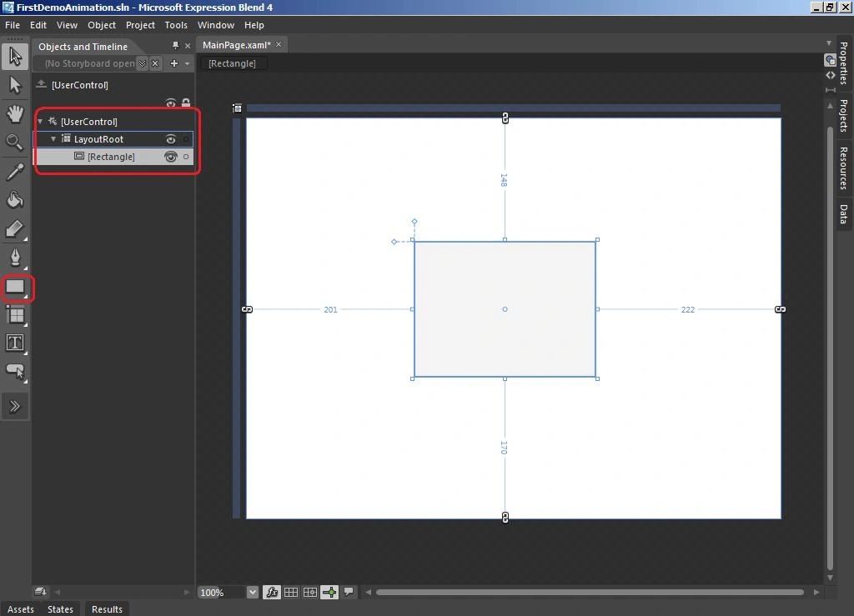Switch to the States tab
854x616 pixels.
60,609
